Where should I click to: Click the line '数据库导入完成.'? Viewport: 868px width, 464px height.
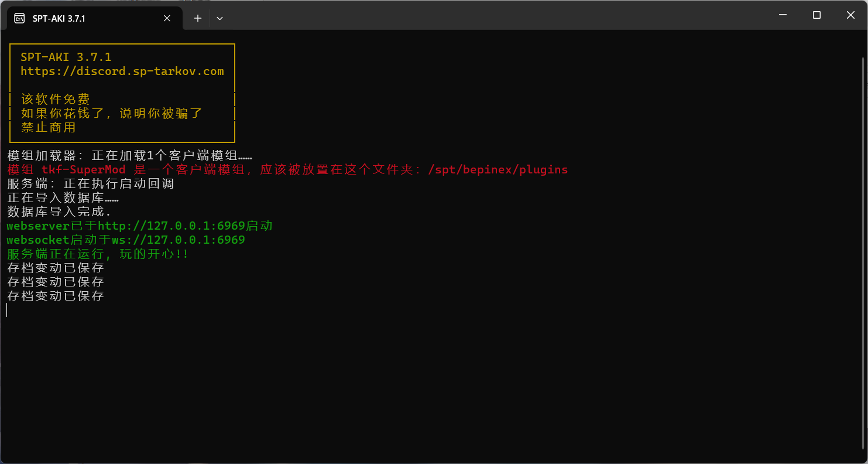[x=59, y=212]
